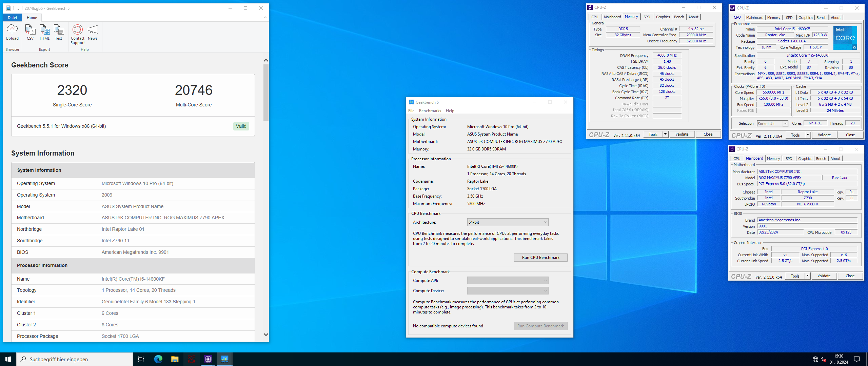The height and width of the screenshot is (366, 868).
Task: Switch to CPU-Z via taskbar icon
Action: 208,359
